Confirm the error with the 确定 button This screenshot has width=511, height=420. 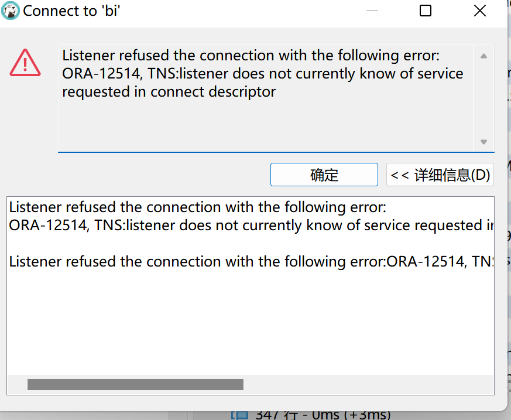(324, 175)
